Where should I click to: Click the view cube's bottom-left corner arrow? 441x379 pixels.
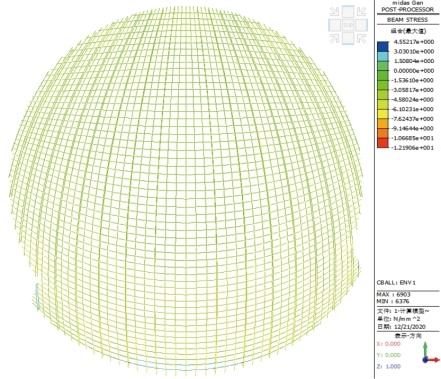tap(334, 38)
